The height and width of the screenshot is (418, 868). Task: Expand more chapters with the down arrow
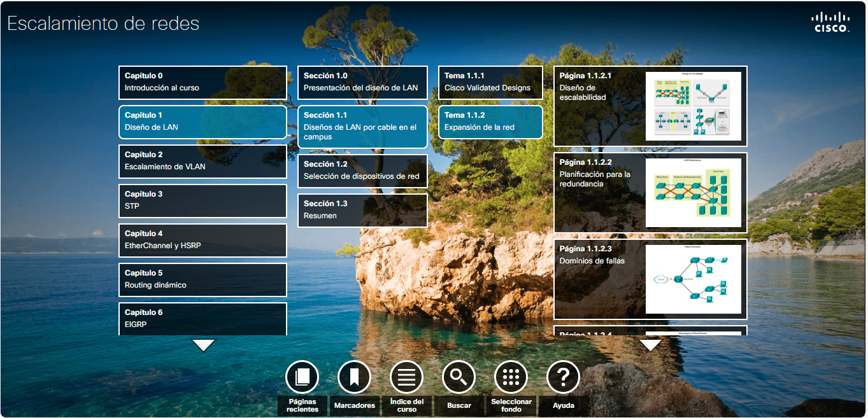tap(203, 345)
